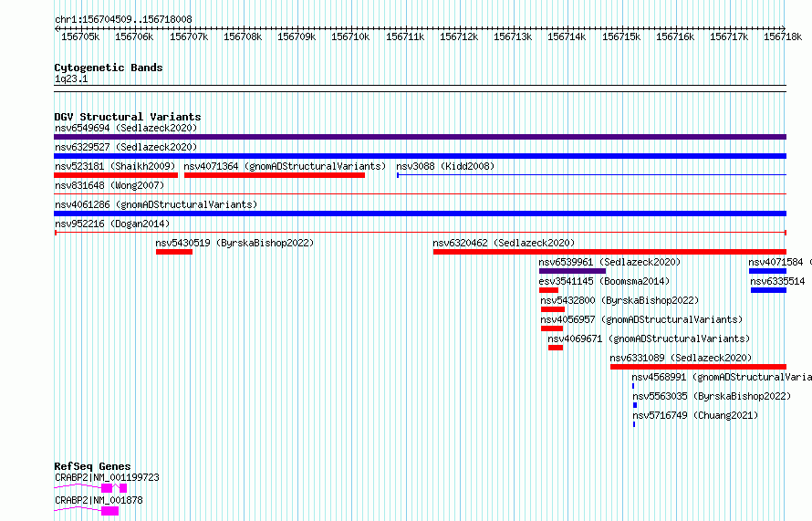Click the blue nsv6335514 variant bar
Viewport: 812px width, 521px height.
pyautogui.click(x=768, y=290)
